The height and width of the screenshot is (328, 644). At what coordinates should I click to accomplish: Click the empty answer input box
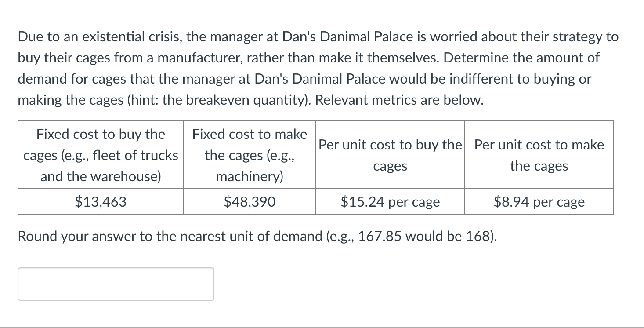(116, 284)
